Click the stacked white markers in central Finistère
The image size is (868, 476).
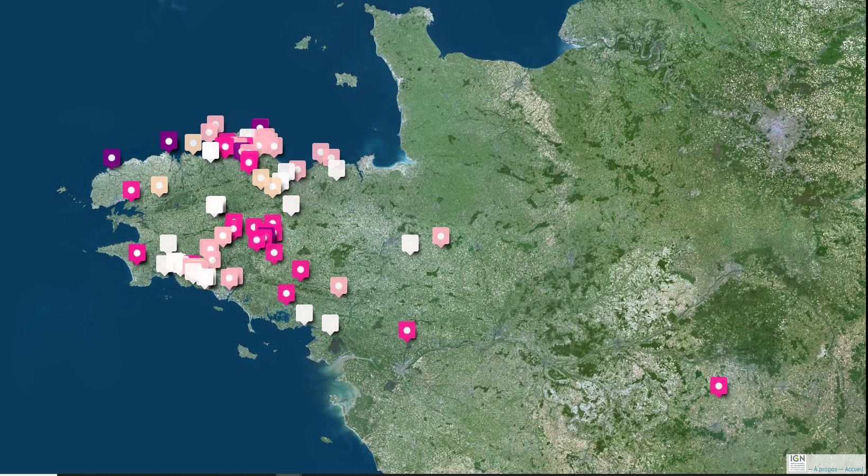click(x=215, y=205)
